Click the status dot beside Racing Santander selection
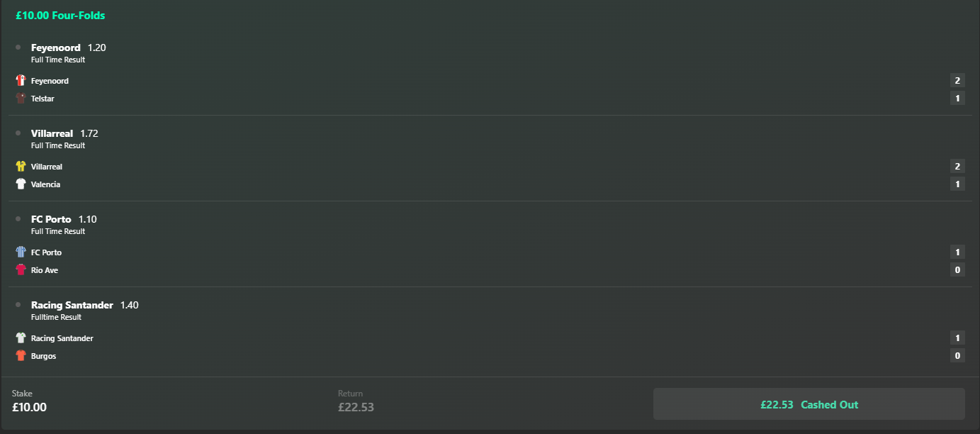 (18, 305)
